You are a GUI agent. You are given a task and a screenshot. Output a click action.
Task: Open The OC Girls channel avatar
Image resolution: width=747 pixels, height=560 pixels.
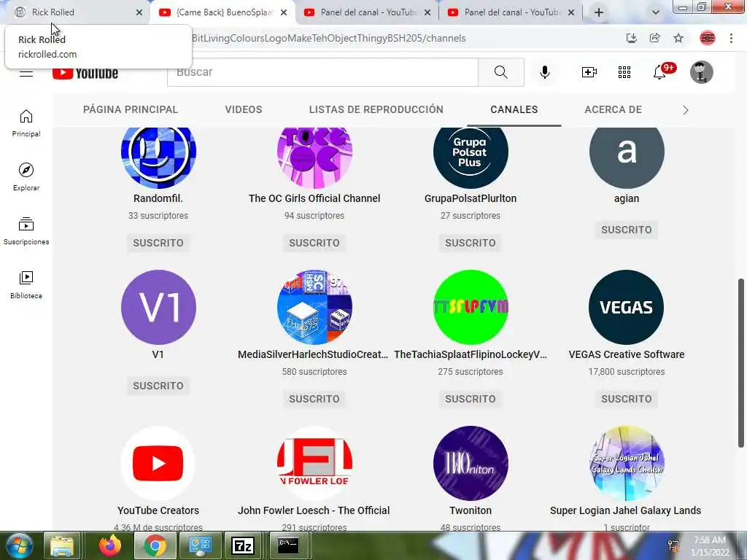coord(314,157)
